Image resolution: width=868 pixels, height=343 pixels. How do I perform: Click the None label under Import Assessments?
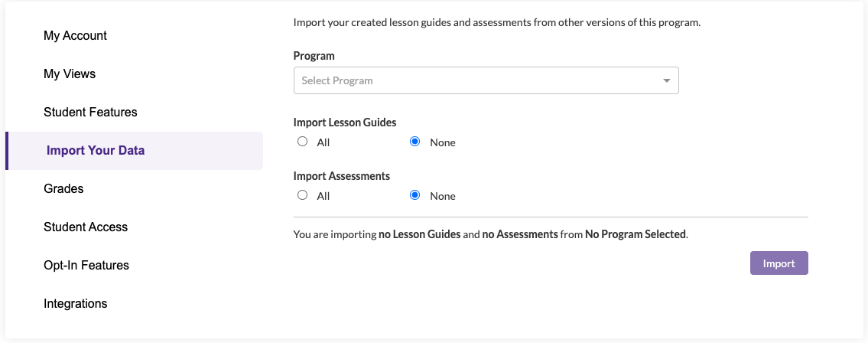point(443,196)
